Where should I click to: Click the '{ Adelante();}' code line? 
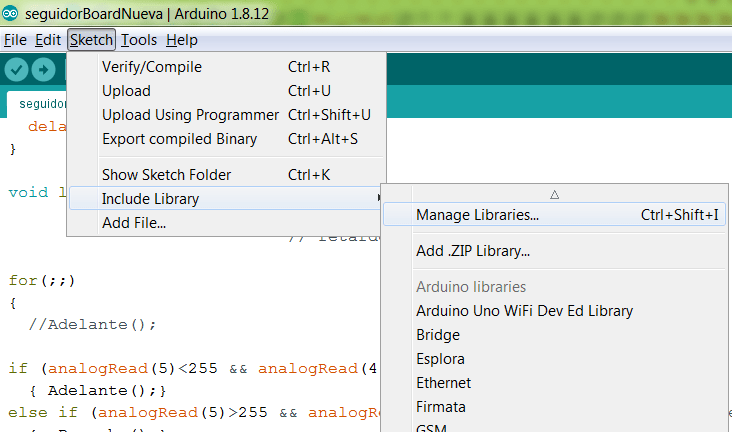pos(98,390)
